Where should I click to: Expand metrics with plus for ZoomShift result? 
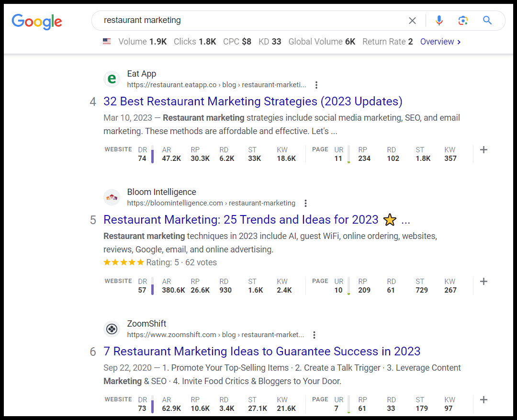[x=483, y=400]
